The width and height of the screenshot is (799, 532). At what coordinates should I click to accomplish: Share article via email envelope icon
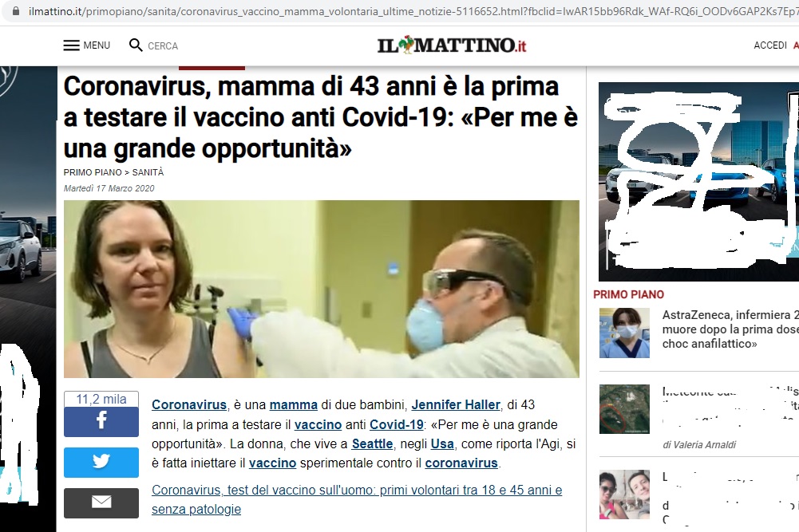(101, 502)
